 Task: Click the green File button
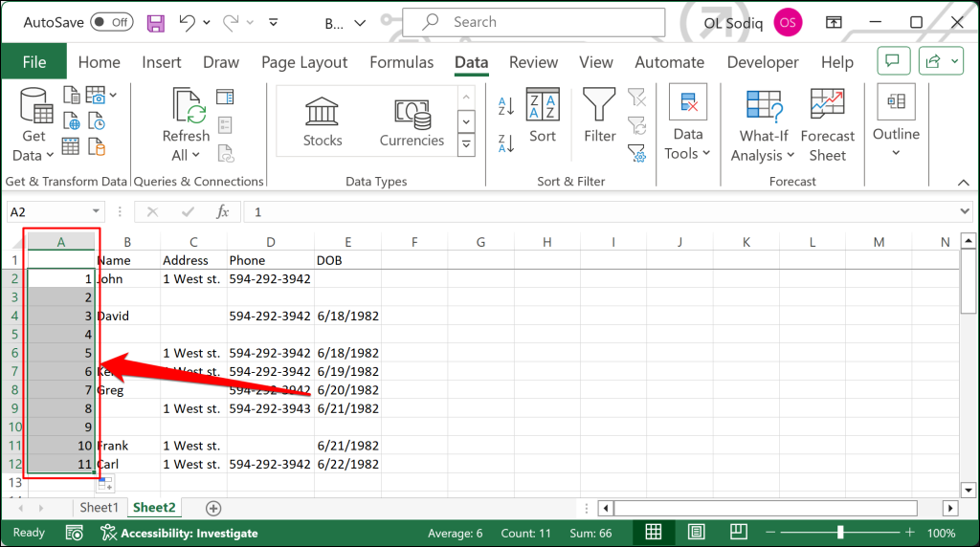tap(33, 62)
